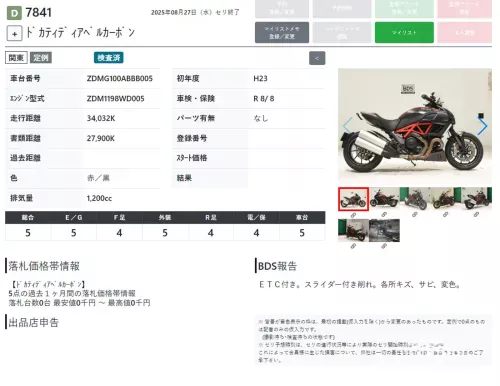Select the second motorcycle thumbnail

(x=384, y=199)
